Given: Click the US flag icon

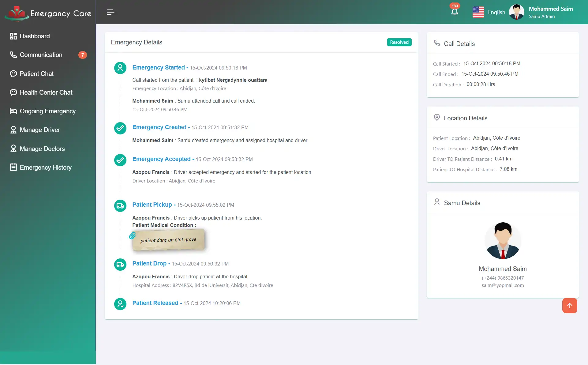Looking at the screenshot, I should coord(478,12).
